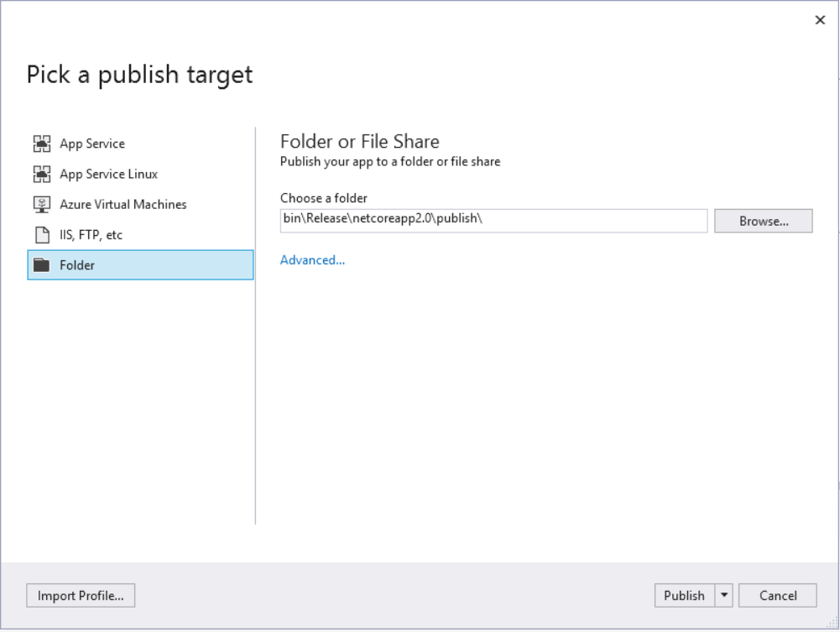
Task: Click the Import Profile... button
Action: 81,596
